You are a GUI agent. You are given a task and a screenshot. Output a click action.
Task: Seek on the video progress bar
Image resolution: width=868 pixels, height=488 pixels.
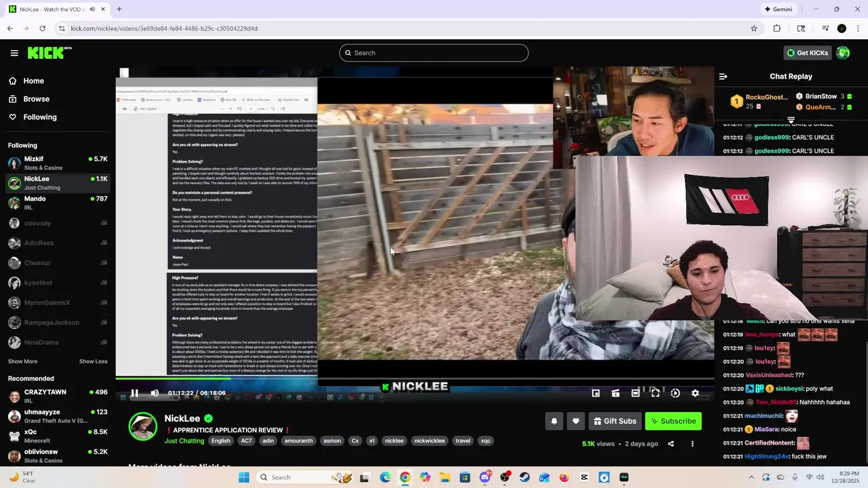414,378
